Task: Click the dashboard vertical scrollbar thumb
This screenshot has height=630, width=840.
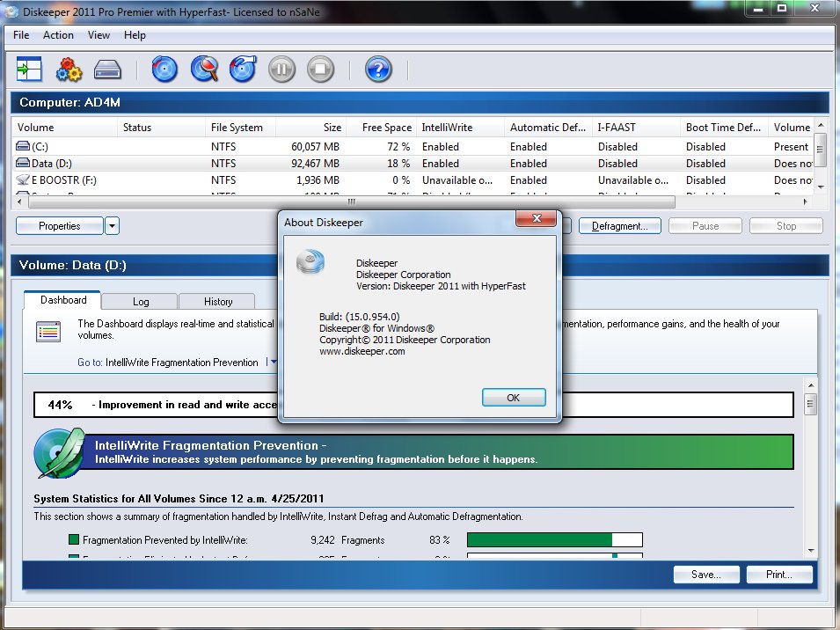Action: 811,404
